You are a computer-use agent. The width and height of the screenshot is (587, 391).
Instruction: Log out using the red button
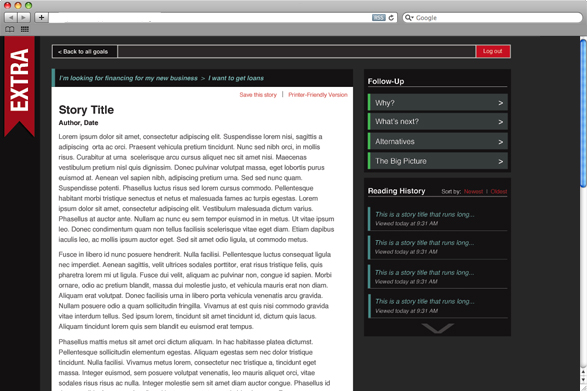493,51
